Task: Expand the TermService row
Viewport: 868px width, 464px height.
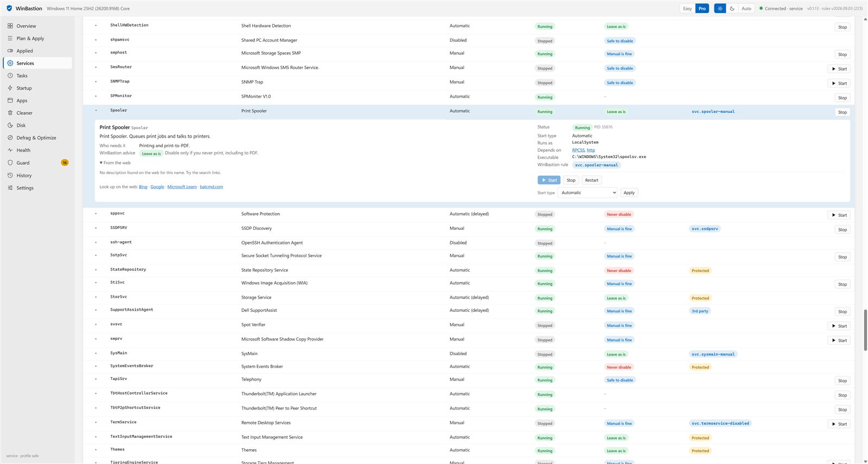Action: click(x=96, y=422)
